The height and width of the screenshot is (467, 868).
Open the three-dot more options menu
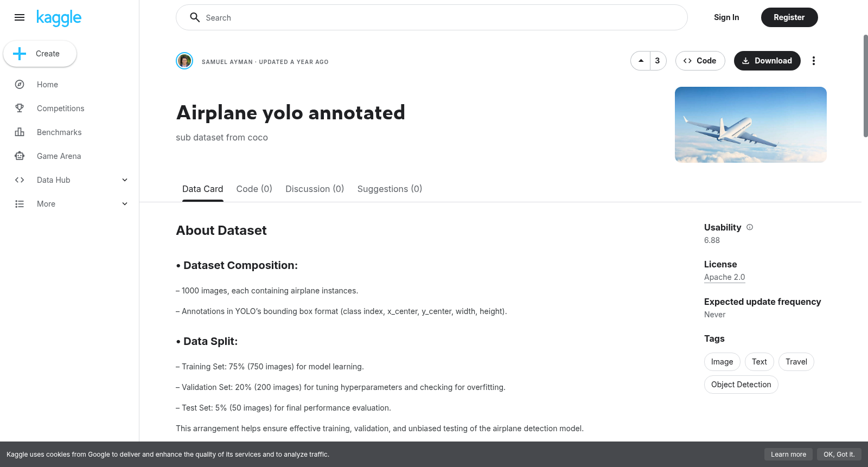click(813, 61)
